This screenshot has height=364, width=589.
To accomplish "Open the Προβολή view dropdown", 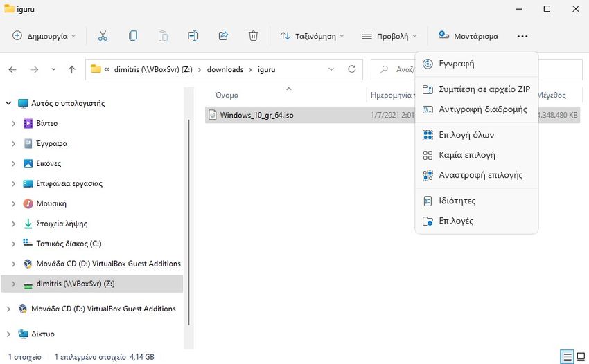I will click(x=389, y=36).
